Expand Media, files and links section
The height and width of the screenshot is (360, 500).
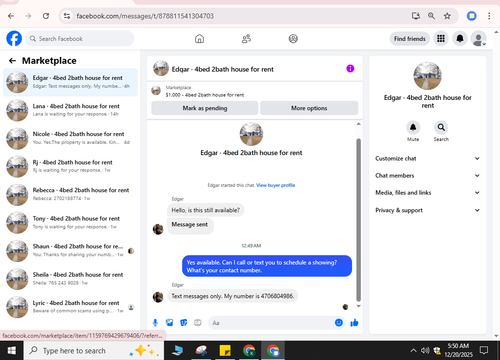coord(427,193)
